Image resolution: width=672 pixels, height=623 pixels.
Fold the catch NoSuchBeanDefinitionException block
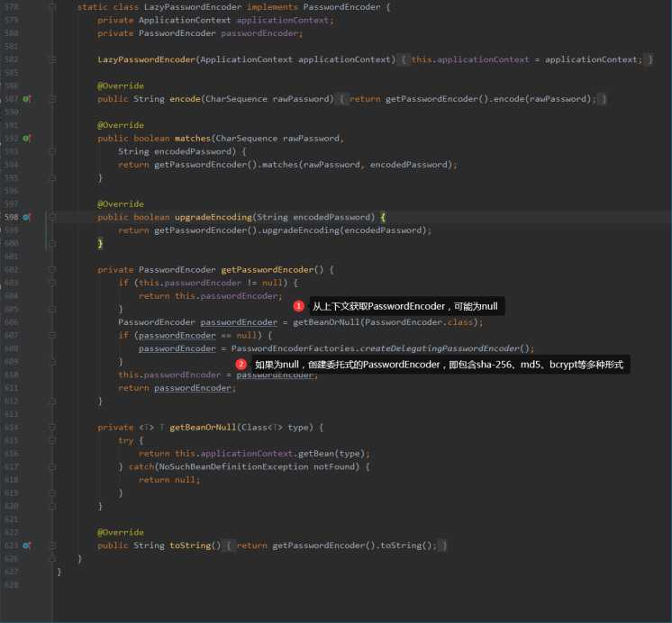point(53,466)
